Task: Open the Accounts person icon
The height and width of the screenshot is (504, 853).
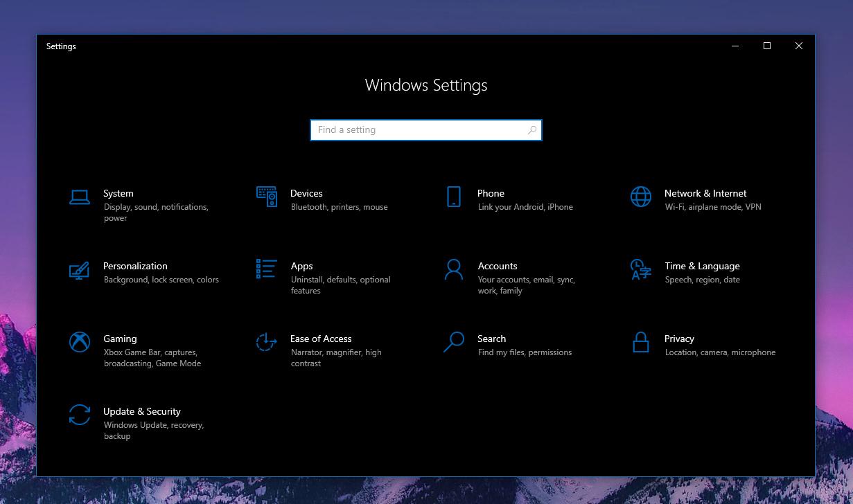Action: [454, 269]
